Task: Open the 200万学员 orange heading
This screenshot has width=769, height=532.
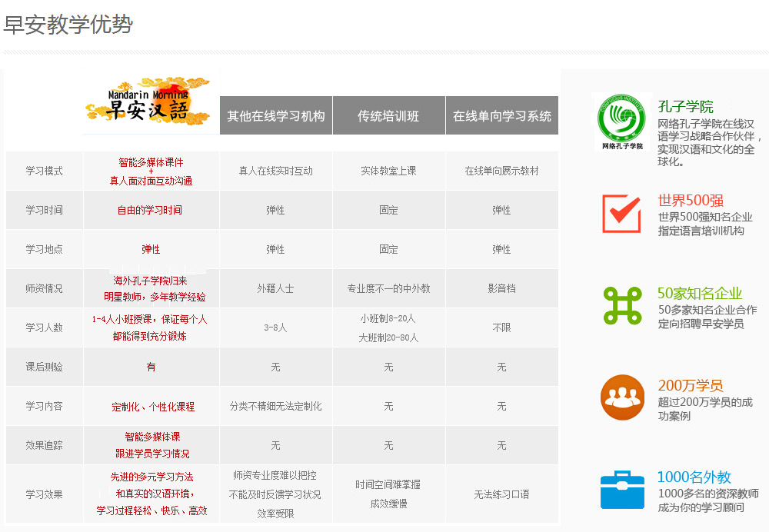Action: pos(691,385)
